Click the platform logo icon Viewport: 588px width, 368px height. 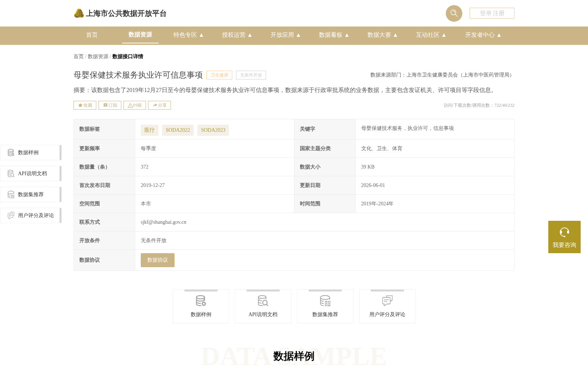(79, 13)
